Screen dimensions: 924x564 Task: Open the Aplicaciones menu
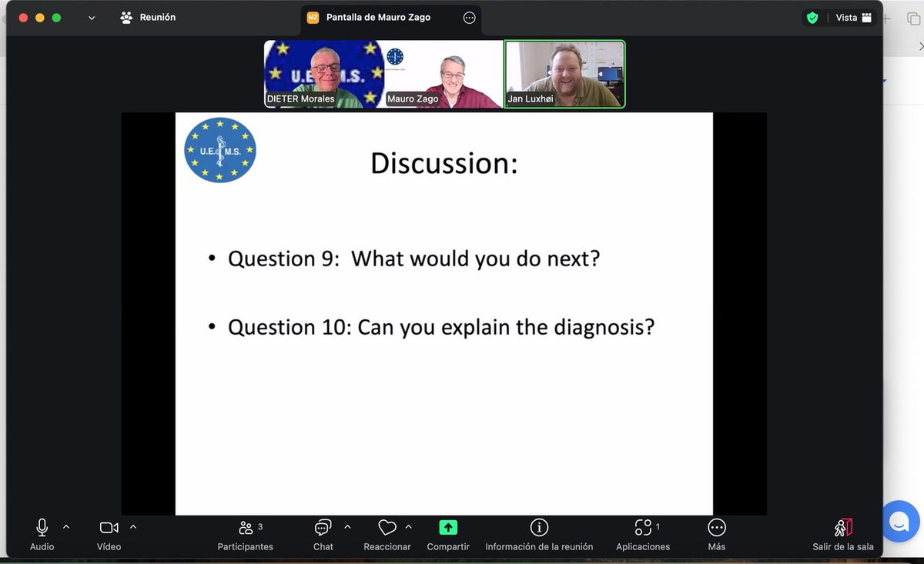[x=643, y=535]
